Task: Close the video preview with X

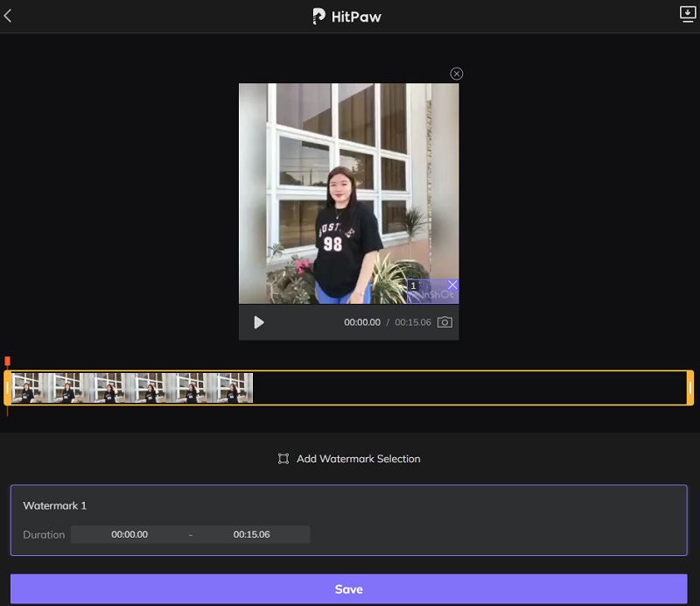Action: pyautogui.click(x=456, y=74)
